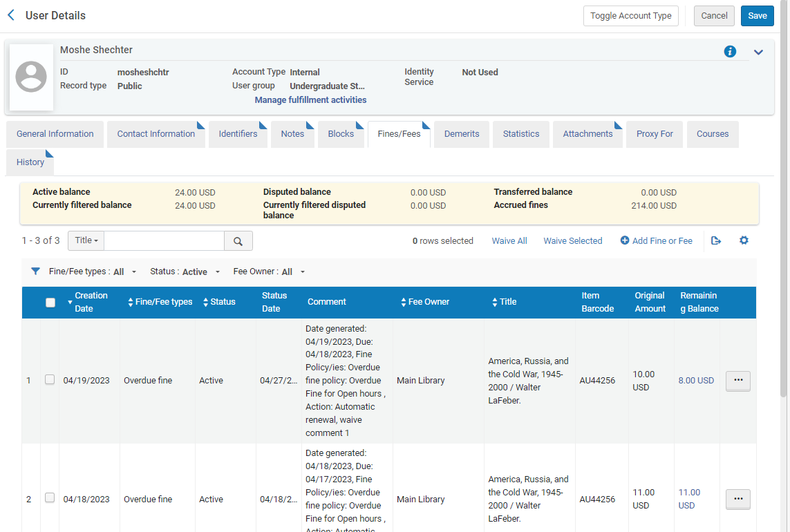790x532 pixels.
Task: Check the 04/18/2023 fine row
Action: coord(49,497)
